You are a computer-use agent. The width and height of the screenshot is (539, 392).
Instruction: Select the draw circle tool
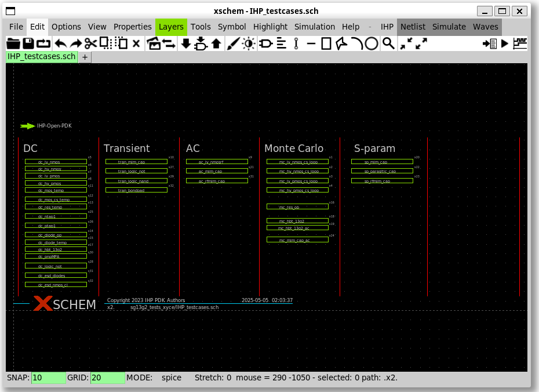[372, 43]
